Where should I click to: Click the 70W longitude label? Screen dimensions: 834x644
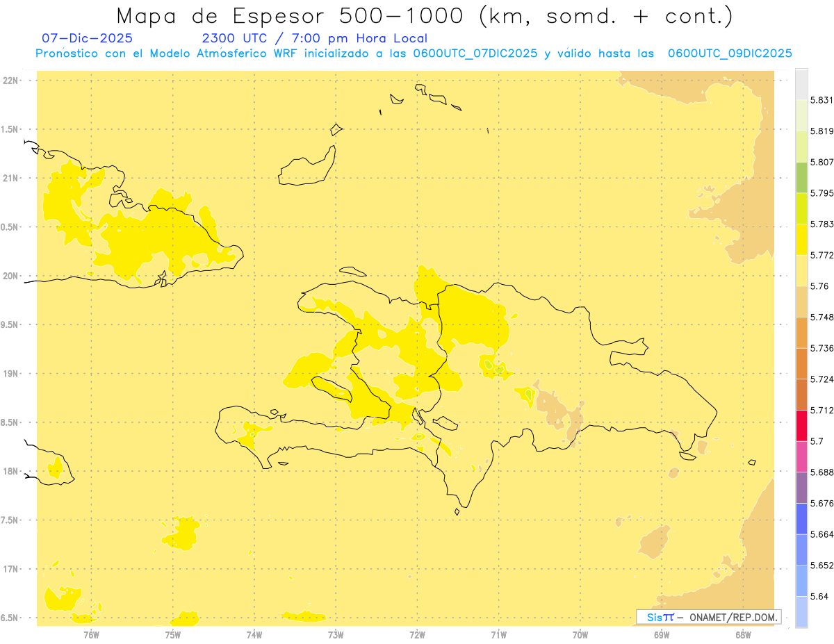pos(580,634)
